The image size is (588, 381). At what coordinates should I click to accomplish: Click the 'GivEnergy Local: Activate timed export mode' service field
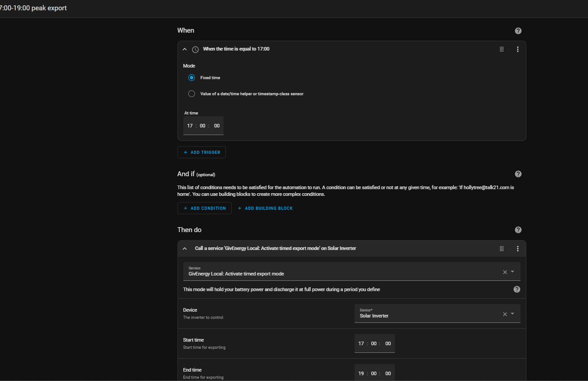(x=351, y=271)
